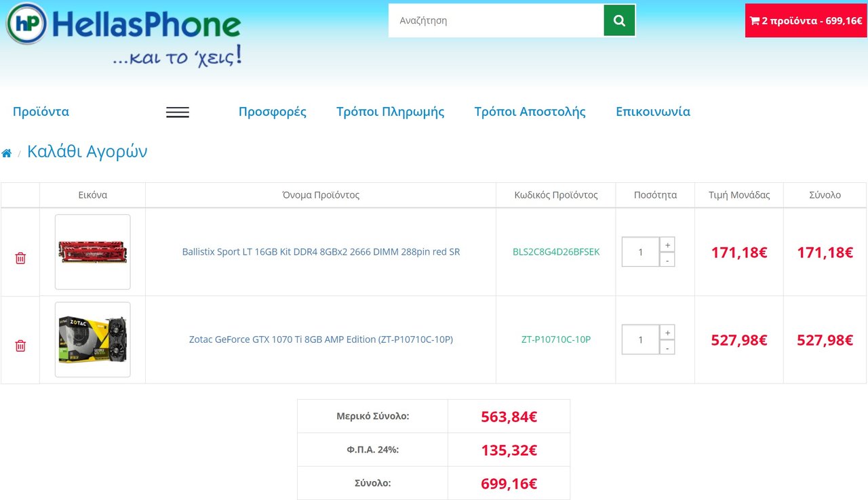Click the Εικόνα column header
Image resolution: width=868 pixels, height=500 pixels.
(x=93, y=195)
